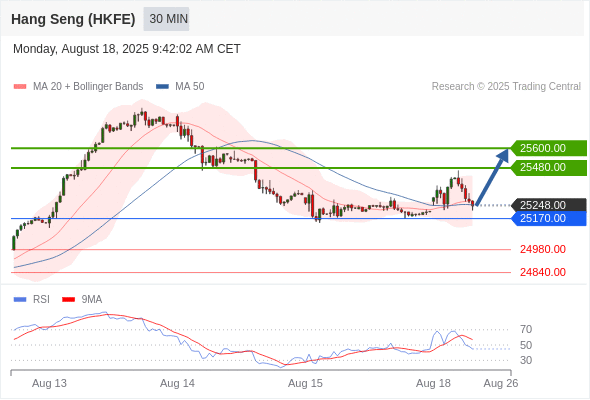The image size is (590, 400).
Task: Click the blue upward forecast arrow
Action: 492,177
